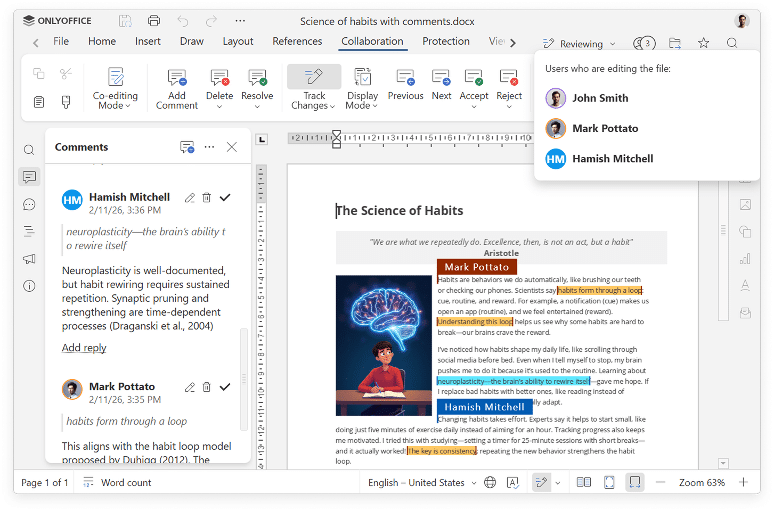Screen dimensions: 774x512
Task: Edit Hamish Mitchell's comment with pencil icon
Action: pos(190,198)
